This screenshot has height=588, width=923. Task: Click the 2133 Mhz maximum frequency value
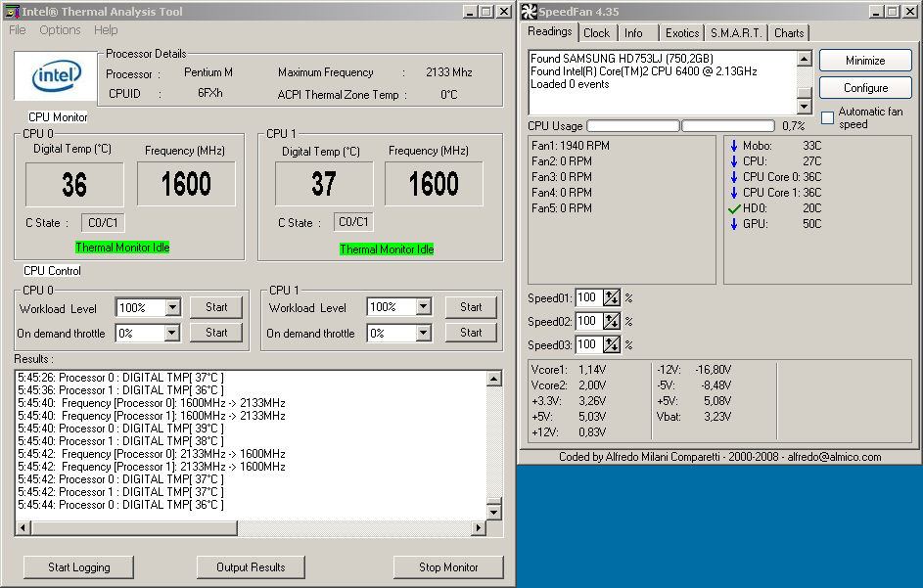(449, 72)
